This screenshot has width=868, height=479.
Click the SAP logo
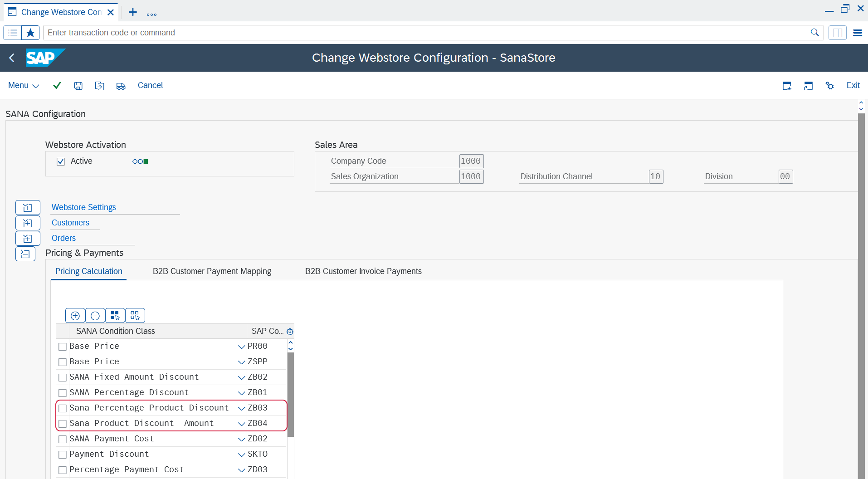coord(45,58)
